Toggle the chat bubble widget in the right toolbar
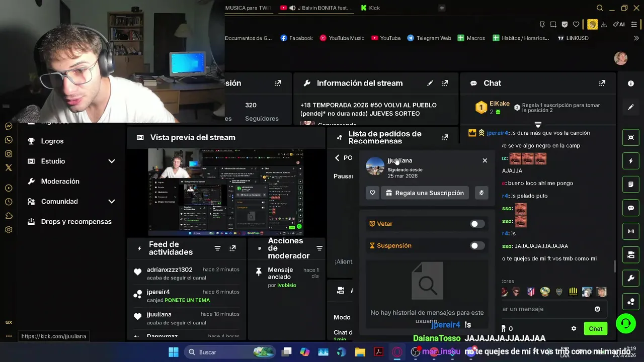Image resolution: width=644 pixels, height=362 pixels. 631,208
